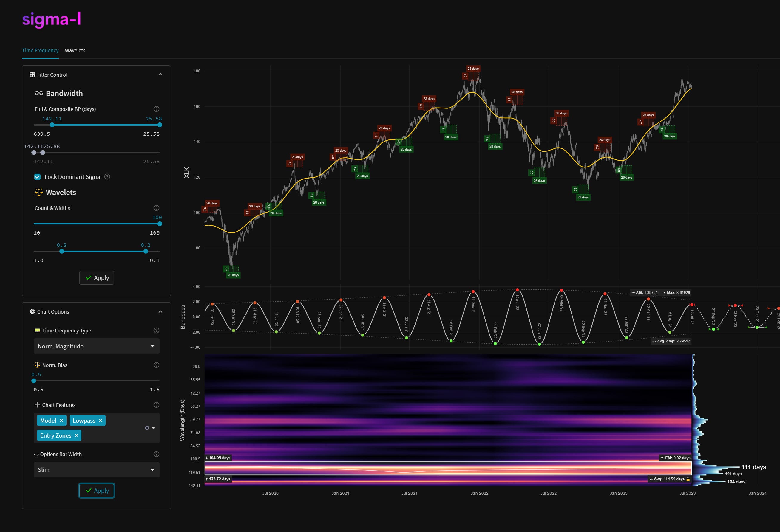Remove the Entry Zones feature tag
This screenshot has width=780, height=532.
point(77,435)
